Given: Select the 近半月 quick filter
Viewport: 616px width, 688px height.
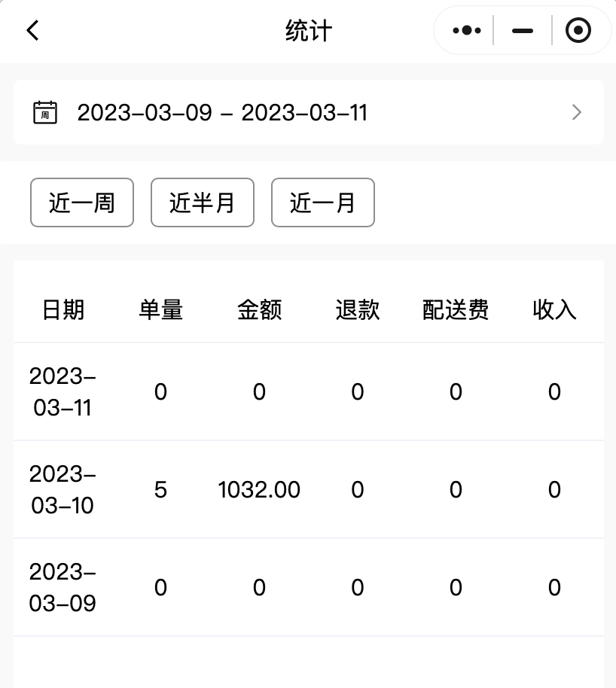Looking at the screenshot, I should click(203, 202).
